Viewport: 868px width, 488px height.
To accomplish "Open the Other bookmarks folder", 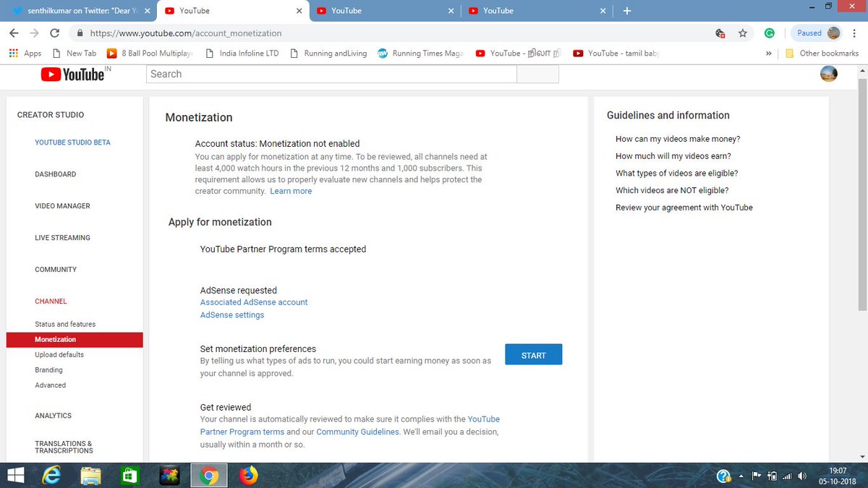I will click(x=822, y=53).
